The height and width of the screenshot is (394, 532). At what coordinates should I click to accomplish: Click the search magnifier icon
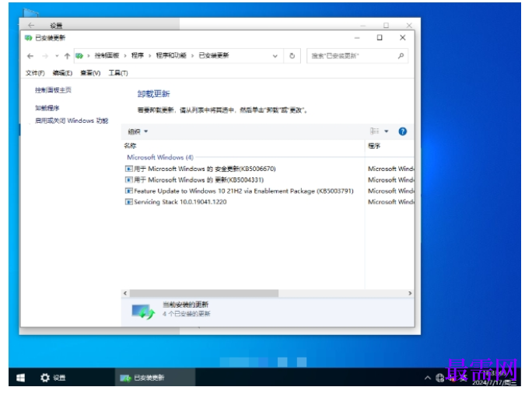[401, 56]
